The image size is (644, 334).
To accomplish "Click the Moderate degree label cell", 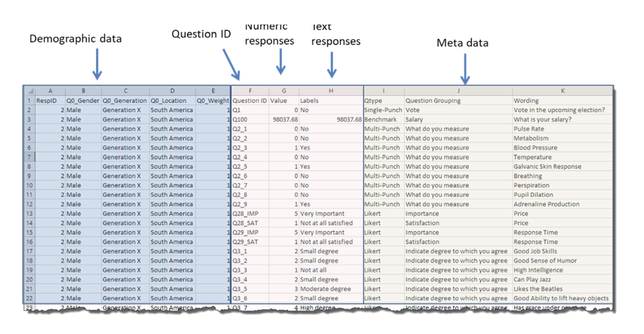I will pyautogui.click(x=331, y=289).
